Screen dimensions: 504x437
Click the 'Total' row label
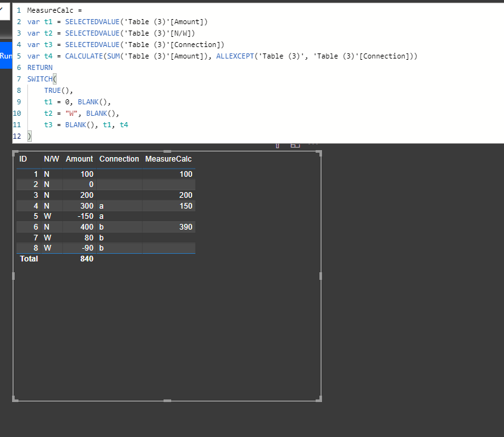(x=29, y=259)
